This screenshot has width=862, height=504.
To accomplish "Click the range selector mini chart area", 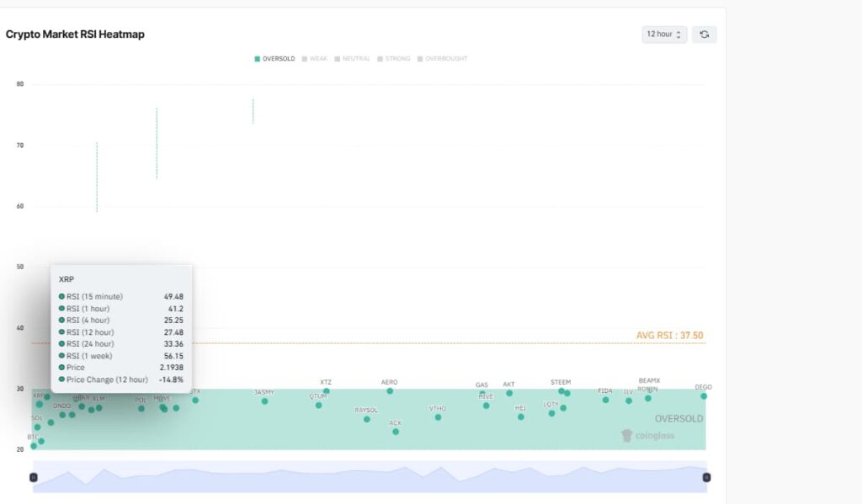I will [x=370, y=477].
